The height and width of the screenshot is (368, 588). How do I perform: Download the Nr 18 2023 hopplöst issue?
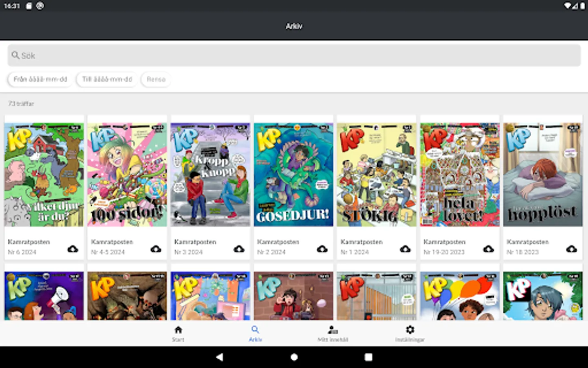(x=572, y=249)
